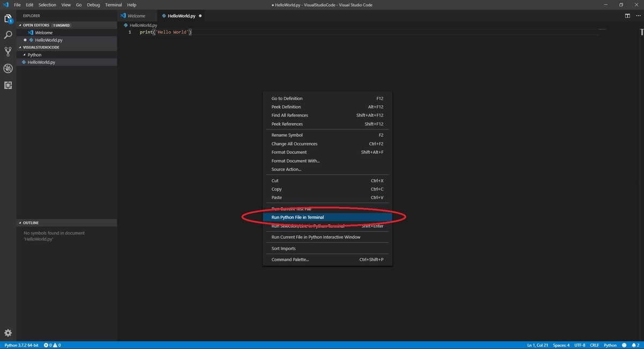This screenshot has width=644, height=349.
Task: Choose Peek Definition in context menu
Action: pyautogui.click(x=327, y=107)
